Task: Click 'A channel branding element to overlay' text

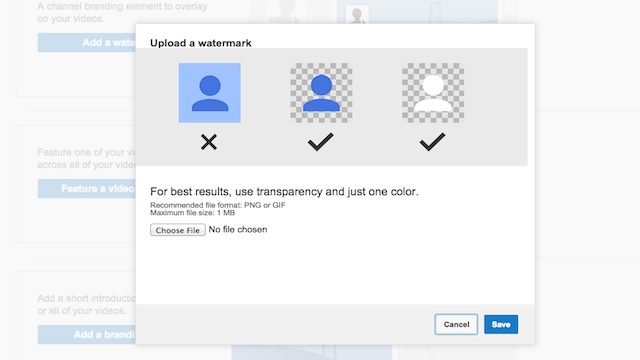Action: (x=122, y=7)
